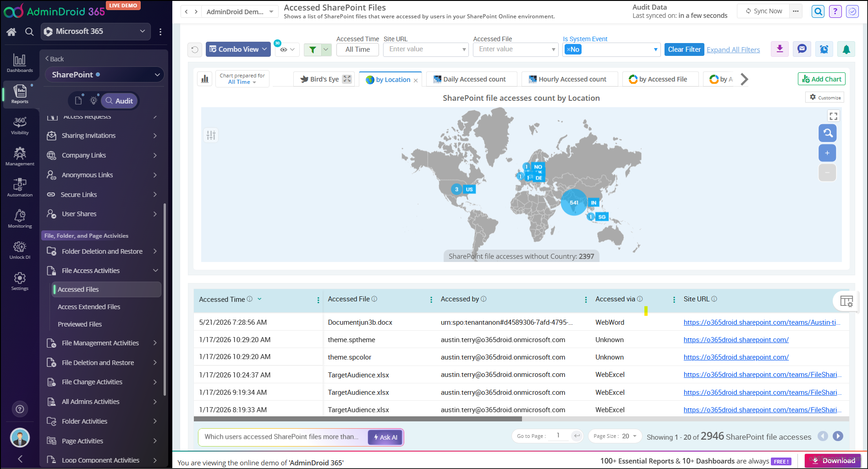Click the green alert bell icon

[x=846, y=49]
